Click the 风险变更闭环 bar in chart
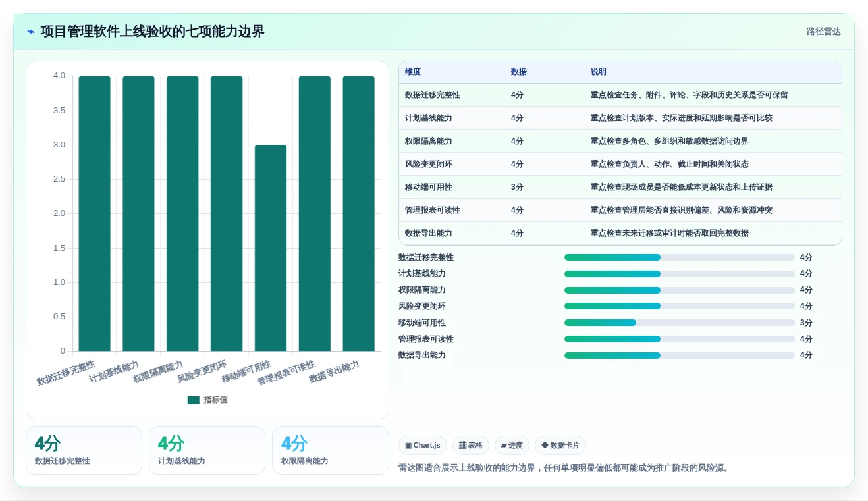Screen dimensions: 868x501 coord(227,214)
